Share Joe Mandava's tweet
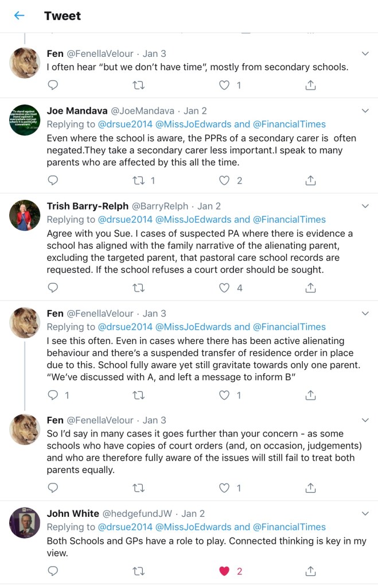The image size is (378, 588). tap(310, 180)
